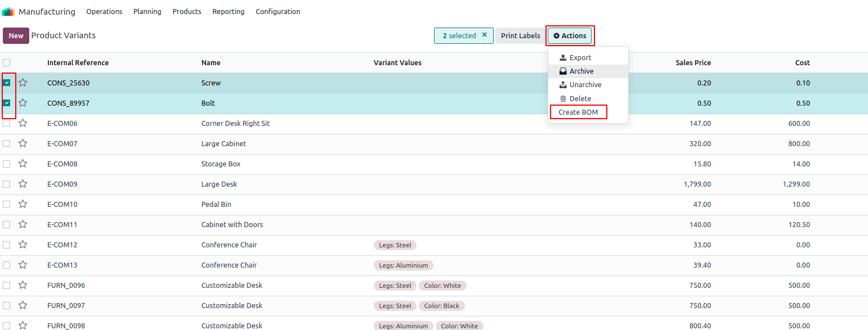Open the Configuration menu
Image resolution: width=868 pixels, height=330 pixels.
[278, 12]
